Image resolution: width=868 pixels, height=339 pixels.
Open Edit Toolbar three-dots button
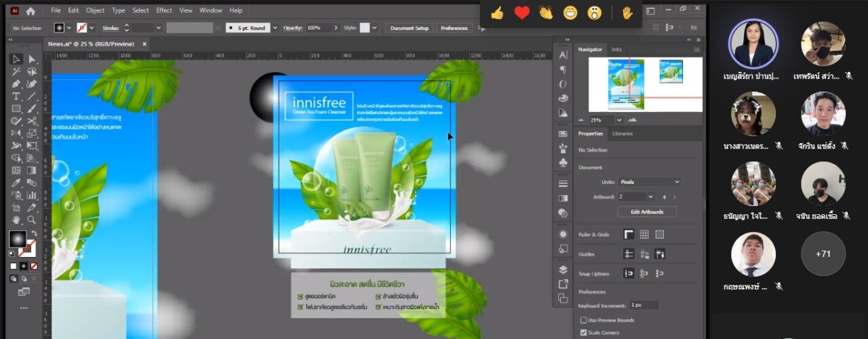(24, 308)
